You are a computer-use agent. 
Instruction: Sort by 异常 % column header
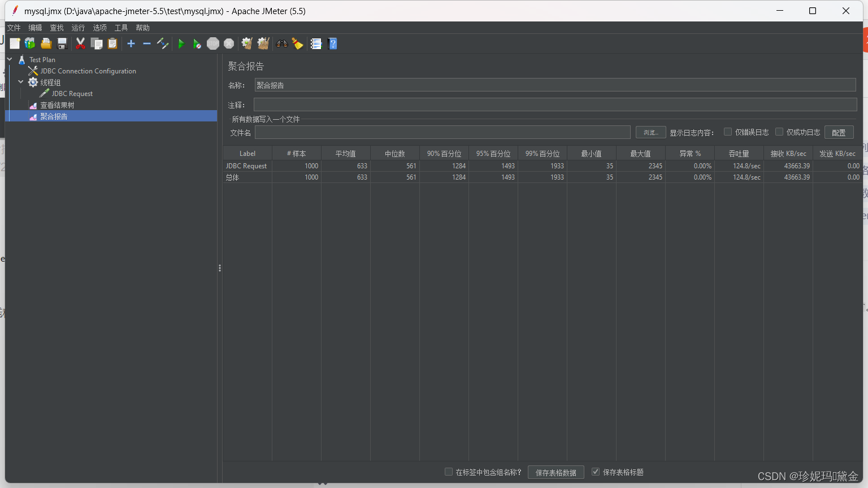click(x=690, y=154)
